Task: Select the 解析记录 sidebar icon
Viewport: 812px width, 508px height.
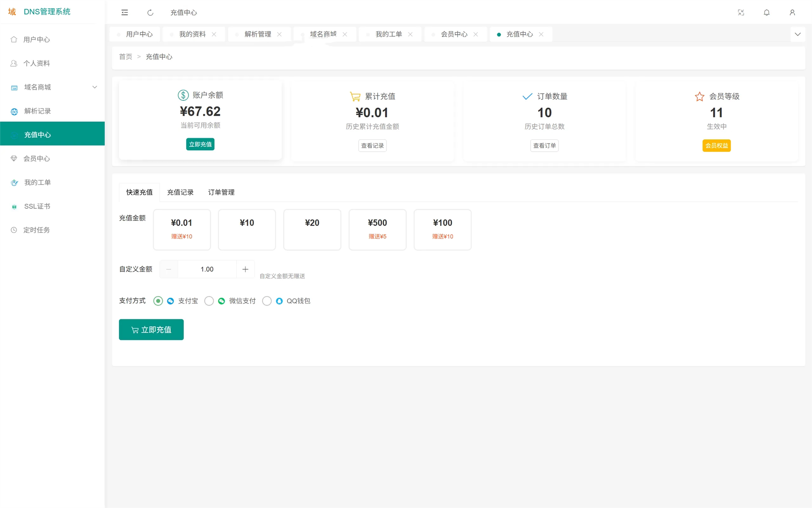Action: pyautogui.click(x=15, y=111)
